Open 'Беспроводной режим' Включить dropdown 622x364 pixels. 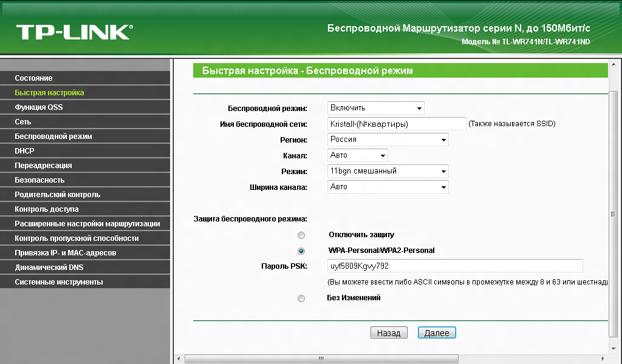click(375, 108)
